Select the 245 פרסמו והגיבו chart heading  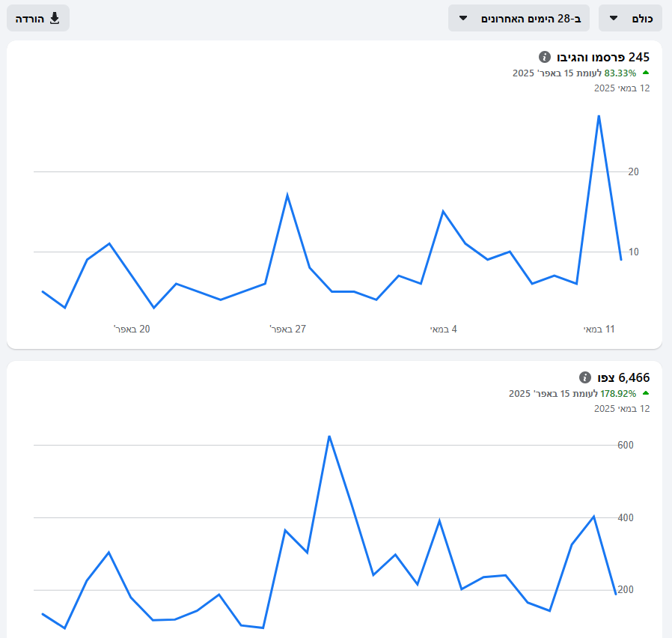click(x=602, y=57)
